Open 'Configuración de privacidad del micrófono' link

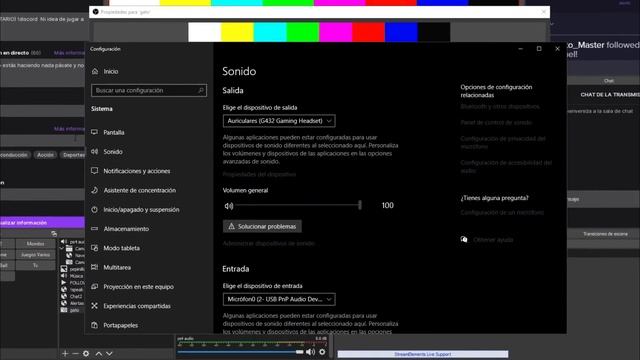point(503,142)
